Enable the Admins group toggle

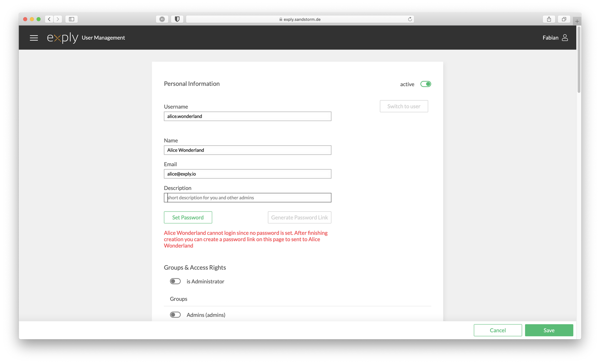(175, 315)
